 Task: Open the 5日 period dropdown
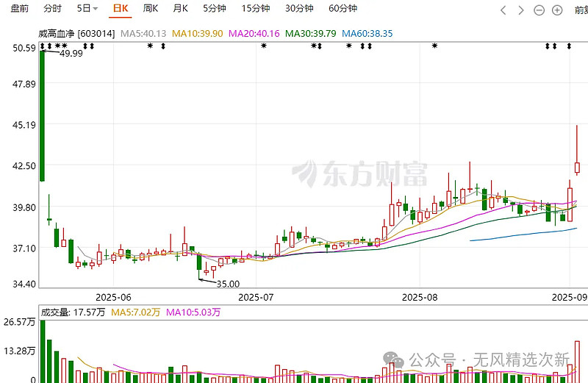click(x=87, y=9)
